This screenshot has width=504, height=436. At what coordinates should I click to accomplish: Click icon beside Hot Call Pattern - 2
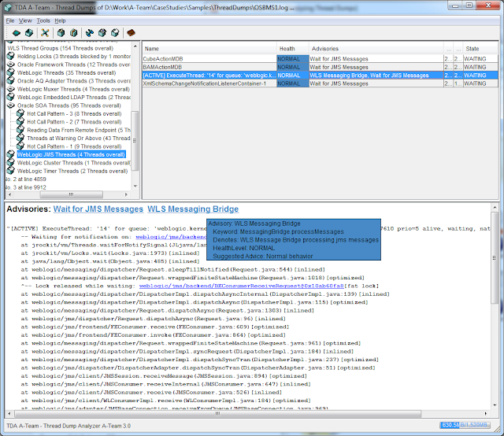pos(20,122)
